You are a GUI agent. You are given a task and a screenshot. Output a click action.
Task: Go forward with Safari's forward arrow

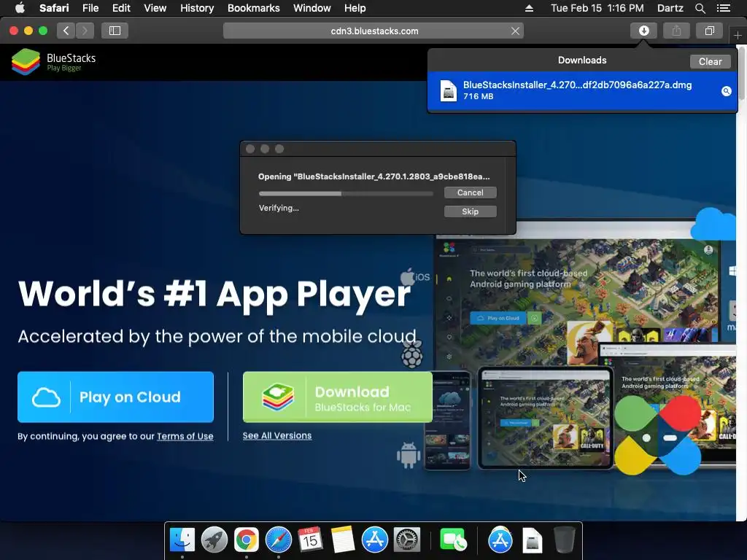point(85,31)
